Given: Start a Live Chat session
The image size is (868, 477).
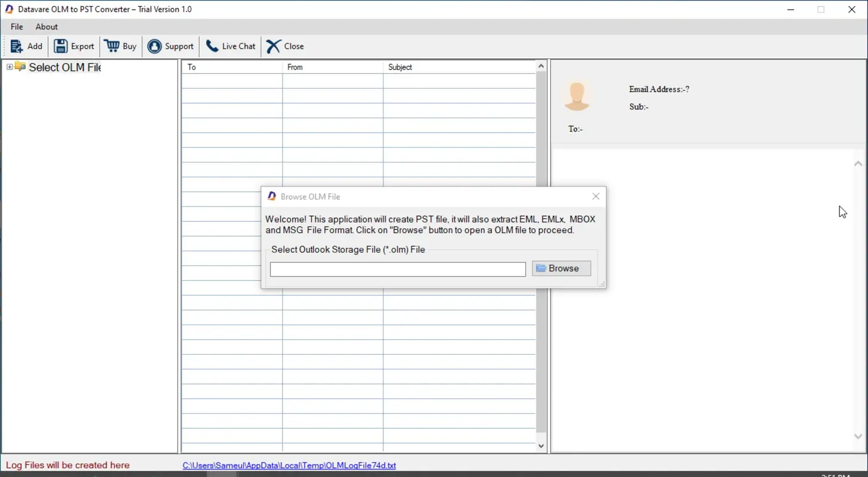Looking at the screenshot, I should 230,46.
